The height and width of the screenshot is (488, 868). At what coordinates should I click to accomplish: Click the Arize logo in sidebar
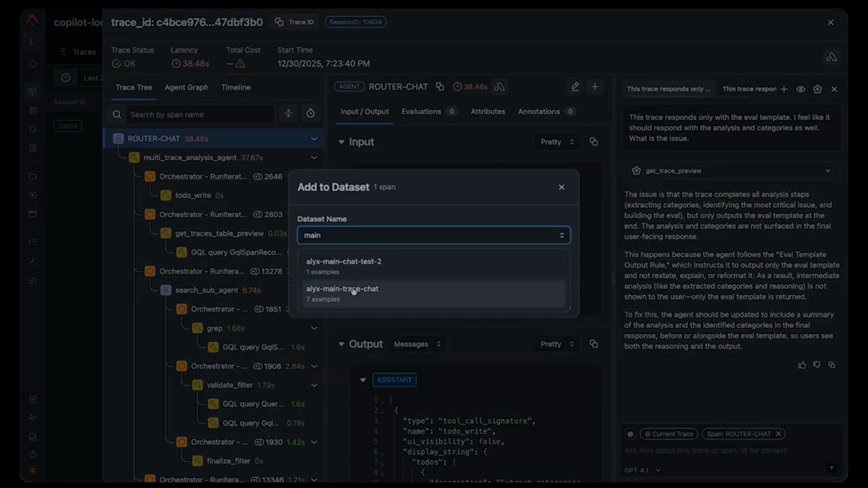[x=32, y=19]
